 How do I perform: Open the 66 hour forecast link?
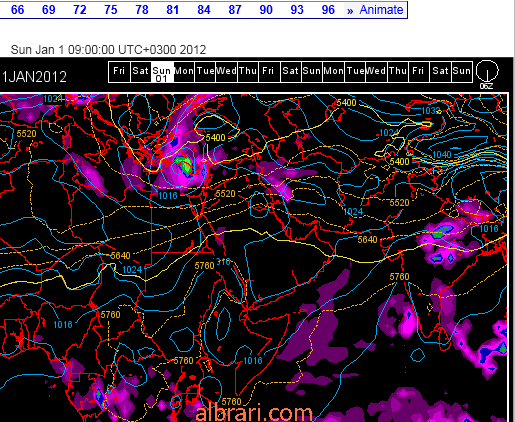click(x=17, y=10)
